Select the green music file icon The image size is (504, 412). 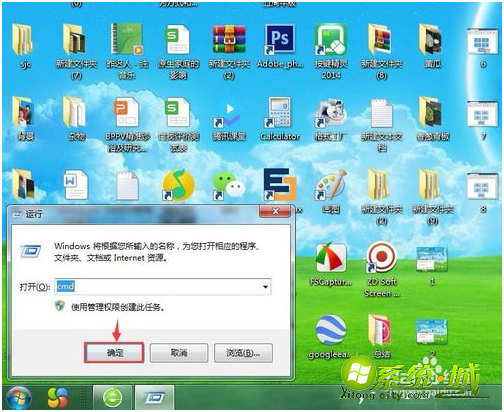pyautogui.click(x=127, y=39)
